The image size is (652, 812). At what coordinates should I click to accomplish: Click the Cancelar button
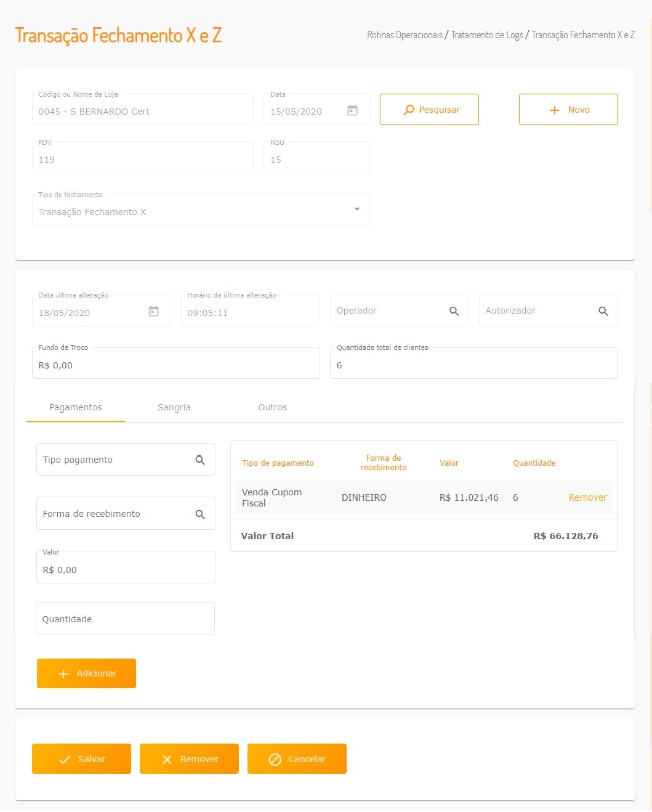click(297, 759)
